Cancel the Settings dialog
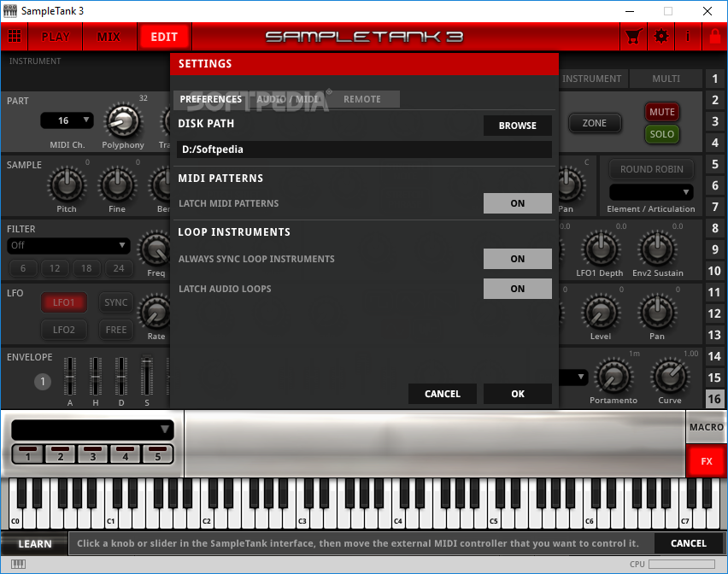This screenshot has width=728, height=574. [442, 394]
